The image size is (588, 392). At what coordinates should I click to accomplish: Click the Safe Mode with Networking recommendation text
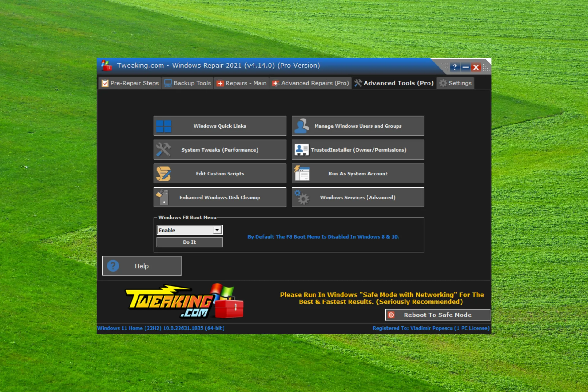382,298
